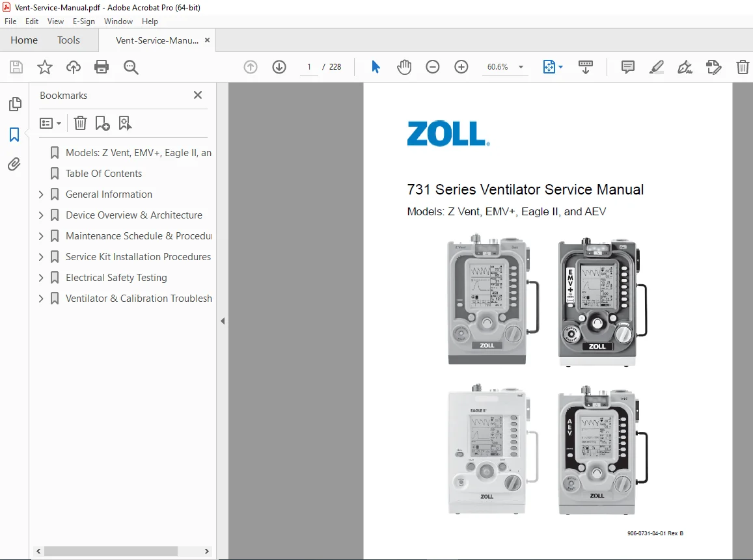Select Service Kit Installation Procedures bookmark

tap(139, 257)
